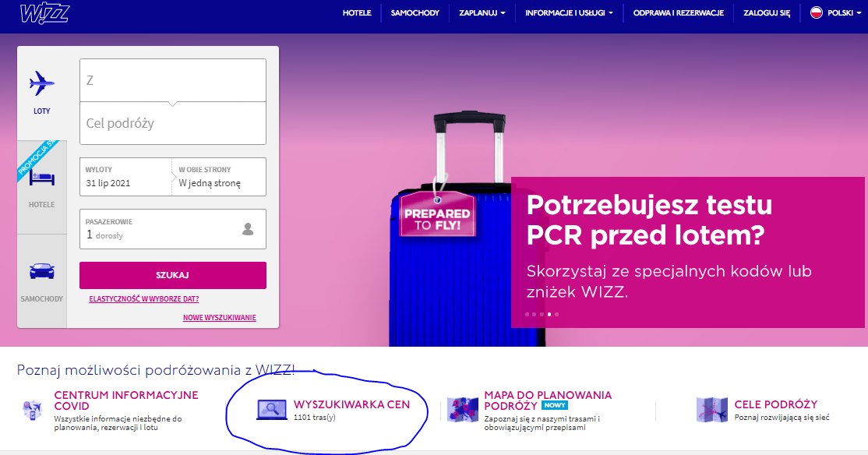
Task: Expand the Zaplanuj dropdown menu
Action: tap(482, 12)
